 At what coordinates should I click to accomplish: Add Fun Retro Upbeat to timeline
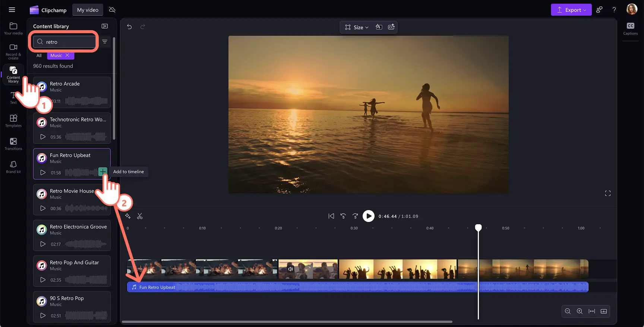[x=102, y=172]
